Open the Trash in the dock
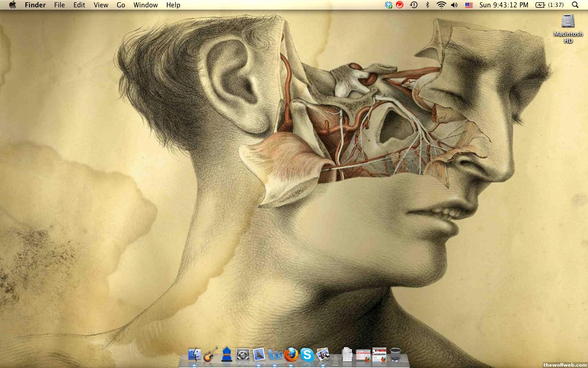Image resolution: width=588 pixels, height=368 pixels. 395,355
